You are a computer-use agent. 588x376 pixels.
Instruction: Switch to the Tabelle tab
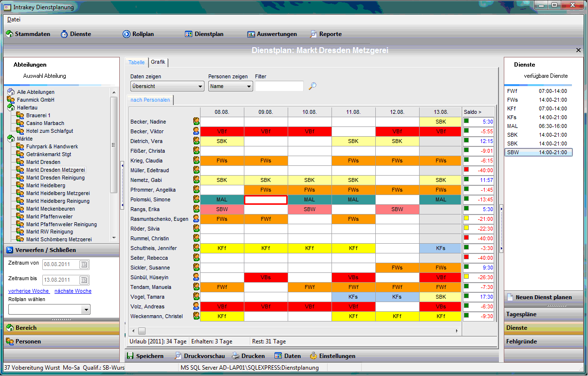click(136, 62)
